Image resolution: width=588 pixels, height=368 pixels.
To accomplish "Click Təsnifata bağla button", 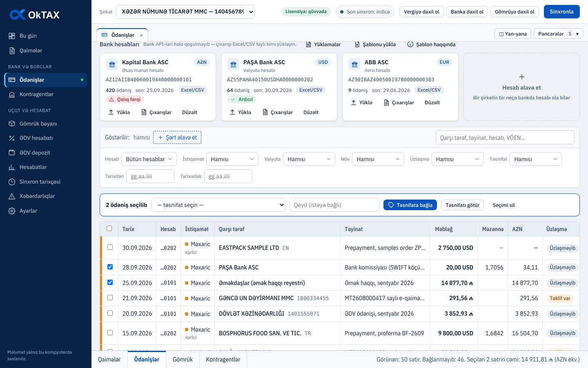I will (x=410, y=205).
